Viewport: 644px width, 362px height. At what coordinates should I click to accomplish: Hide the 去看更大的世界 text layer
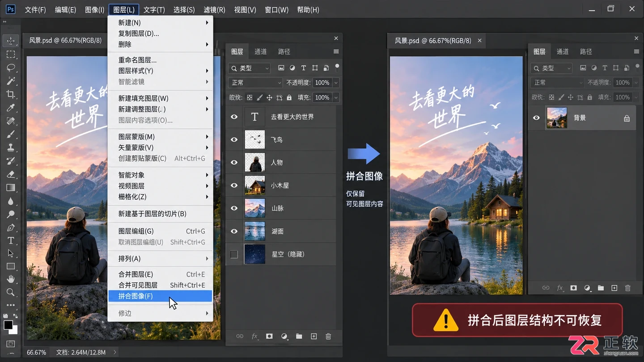click(x=234, y=117)
